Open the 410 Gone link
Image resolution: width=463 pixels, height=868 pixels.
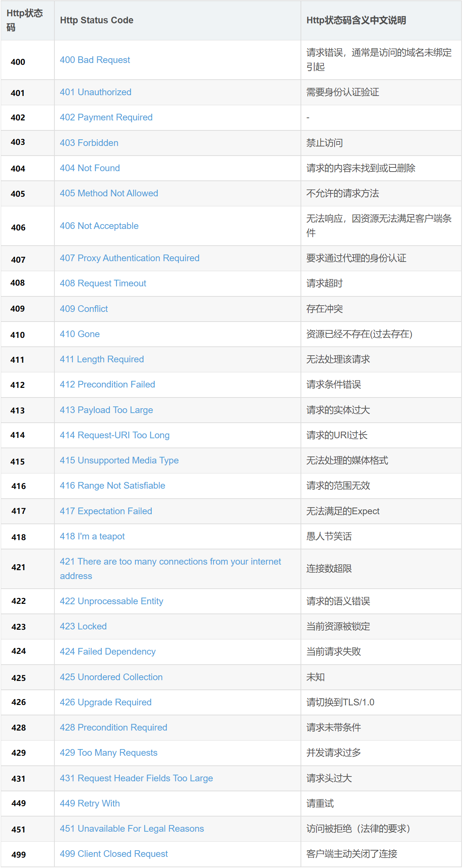point(80,334)
